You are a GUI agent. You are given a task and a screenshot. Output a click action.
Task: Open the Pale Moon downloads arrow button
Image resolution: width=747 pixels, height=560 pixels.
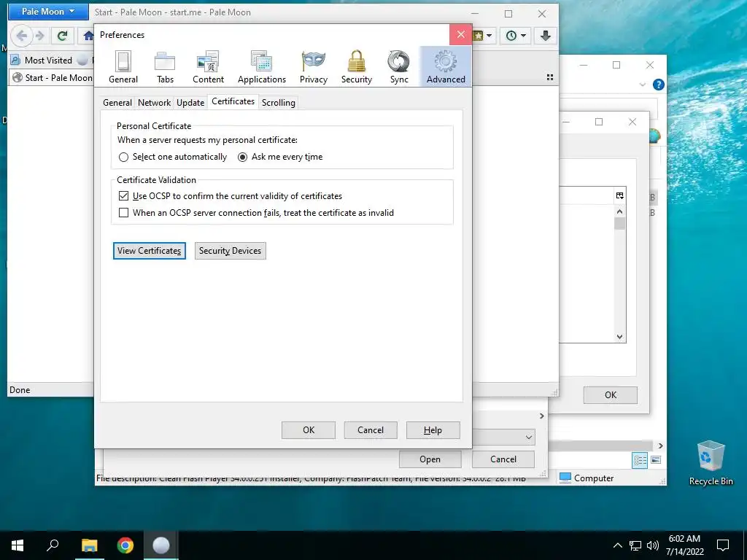point(546,36)
